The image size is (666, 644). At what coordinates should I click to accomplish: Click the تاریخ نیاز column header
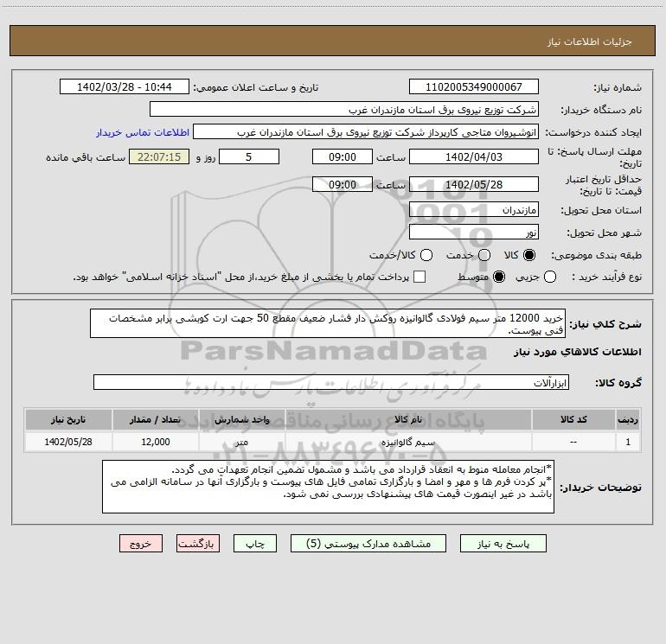(68, 419)
